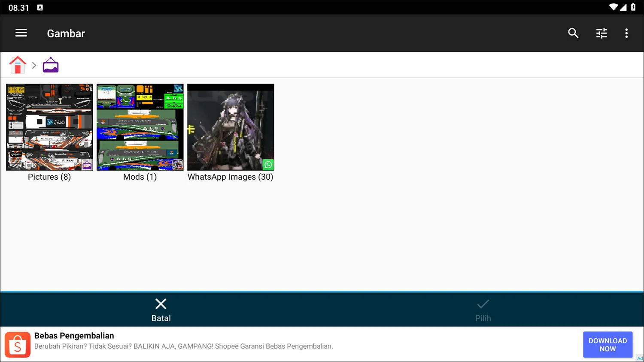Click the WhatsApp Images (30) label
Viewport: 644px width, 362px height.
coord(231,177)
